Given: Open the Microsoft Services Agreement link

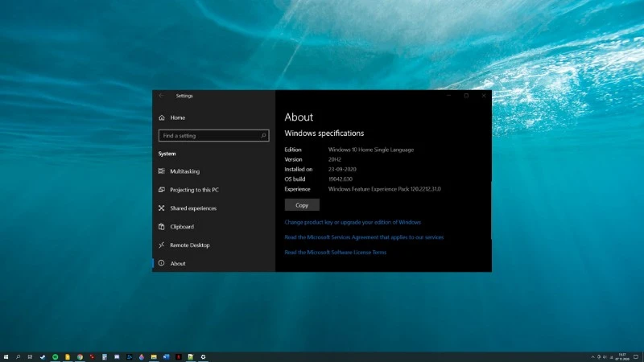Looking at the screenshot, I should 364,237.
